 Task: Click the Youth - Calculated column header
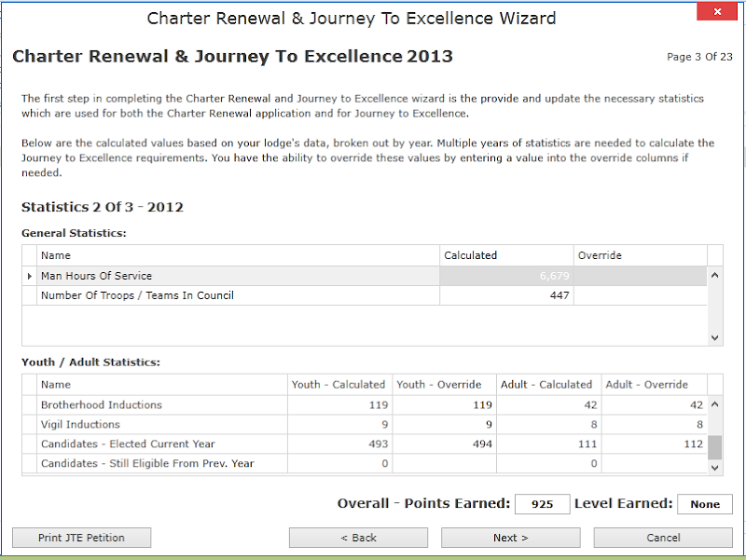click(x=339, y=385)
